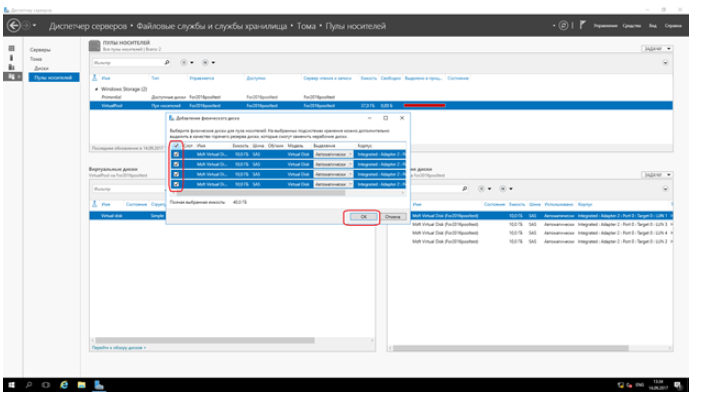
Task: Click the dialog horizontal scrollbar
Action: click(x=260, y=193)
